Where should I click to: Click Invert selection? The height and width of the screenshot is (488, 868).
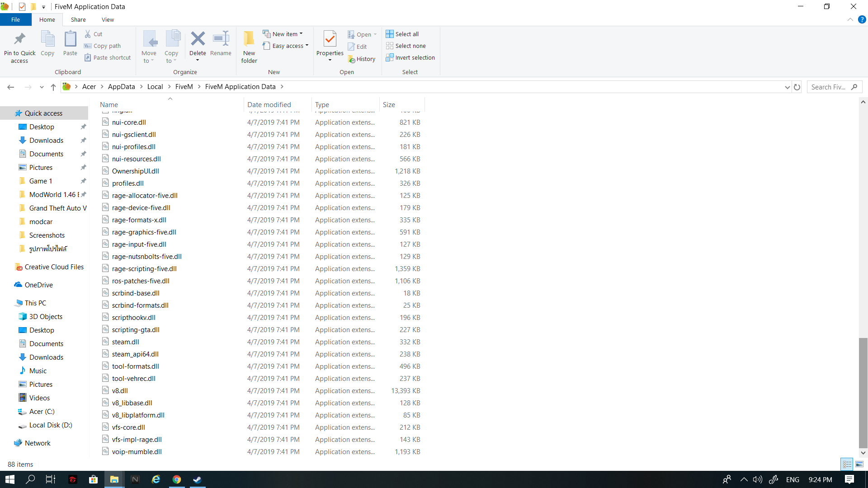tap(410, 57)
